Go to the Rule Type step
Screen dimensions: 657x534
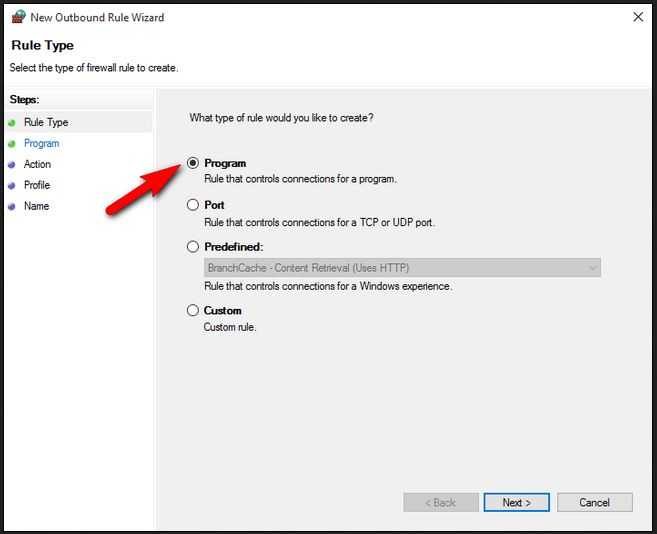[46, 122]
